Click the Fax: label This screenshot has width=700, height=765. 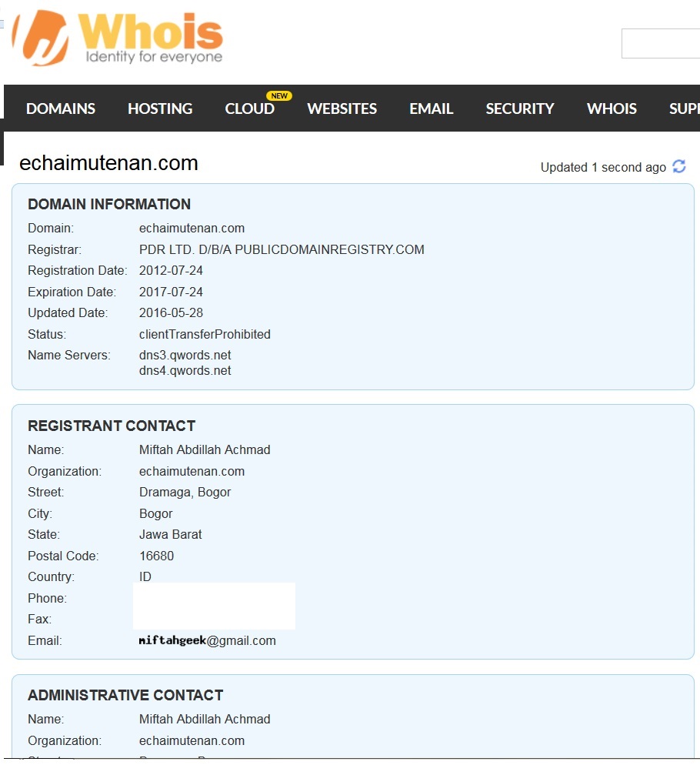pyautogui.click(x=39, y=619)
